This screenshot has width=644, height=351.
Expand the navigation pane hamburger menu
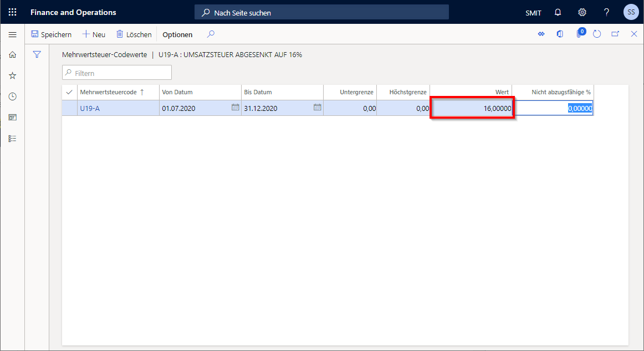(x=12, y=34)
